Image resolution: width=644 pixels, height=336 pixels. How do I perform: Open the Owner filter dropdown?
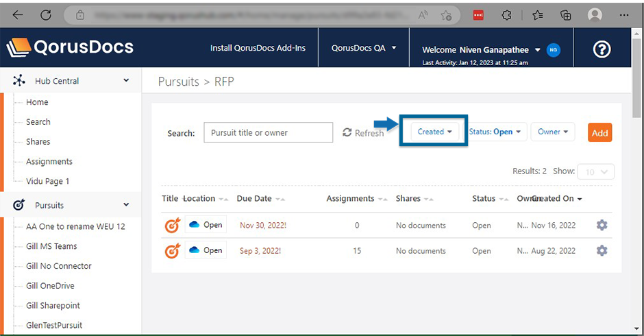click(553, 132)
